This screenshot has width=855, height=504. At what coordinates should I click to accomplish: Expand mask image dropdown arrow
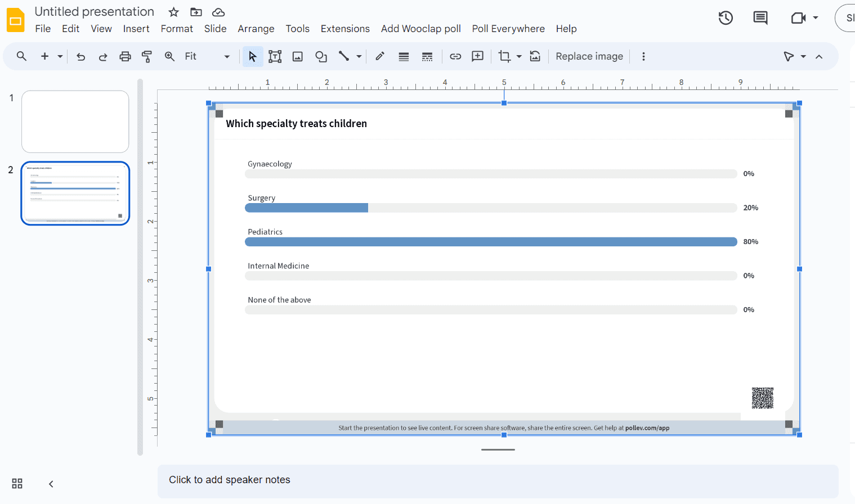(x=518, y=56)
